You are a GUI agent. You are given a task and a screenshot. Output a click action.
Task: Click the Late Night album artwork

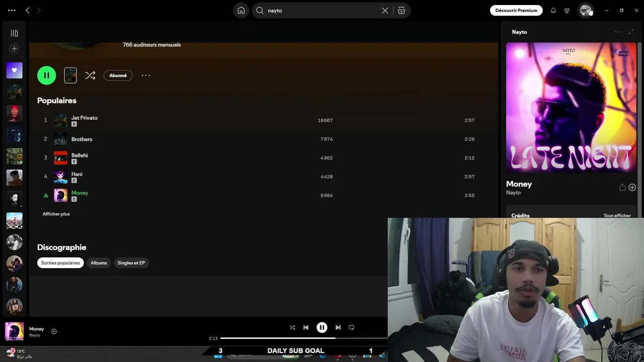[x=571, y=108]
